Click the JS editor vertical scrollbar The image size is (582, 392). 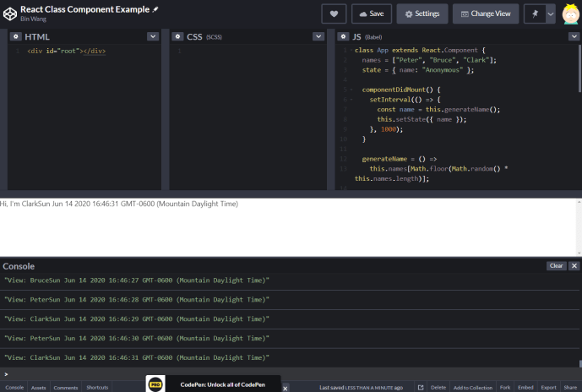pyautogui.click(x=579, y=68)
